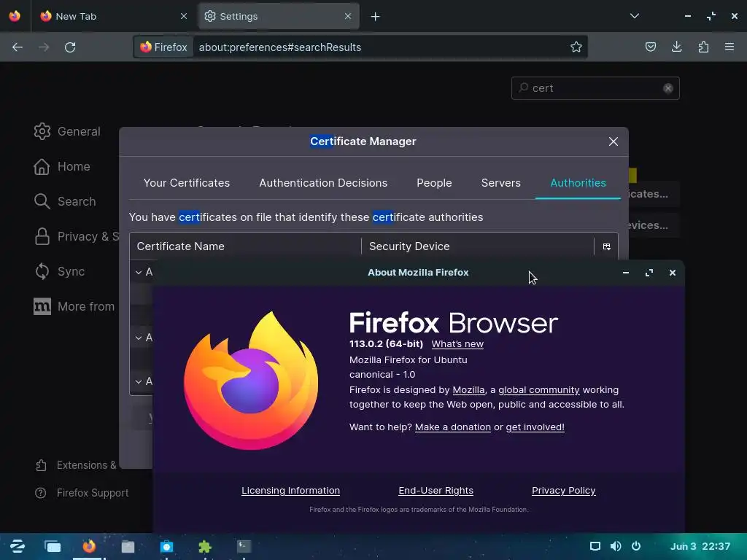Open the Downloads panel
The image size is (747, 560).
click(x=676, y=47)
